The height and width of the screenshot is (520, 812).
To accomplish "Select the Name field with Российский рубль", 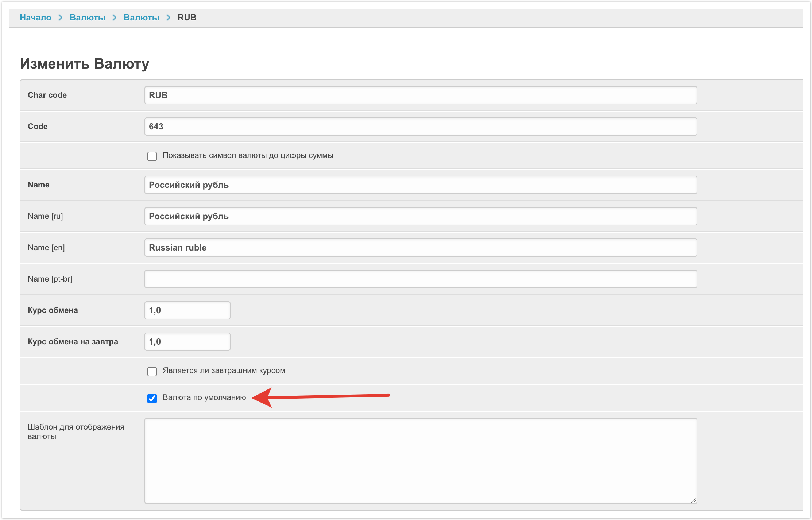I will (x=420, y=185).
